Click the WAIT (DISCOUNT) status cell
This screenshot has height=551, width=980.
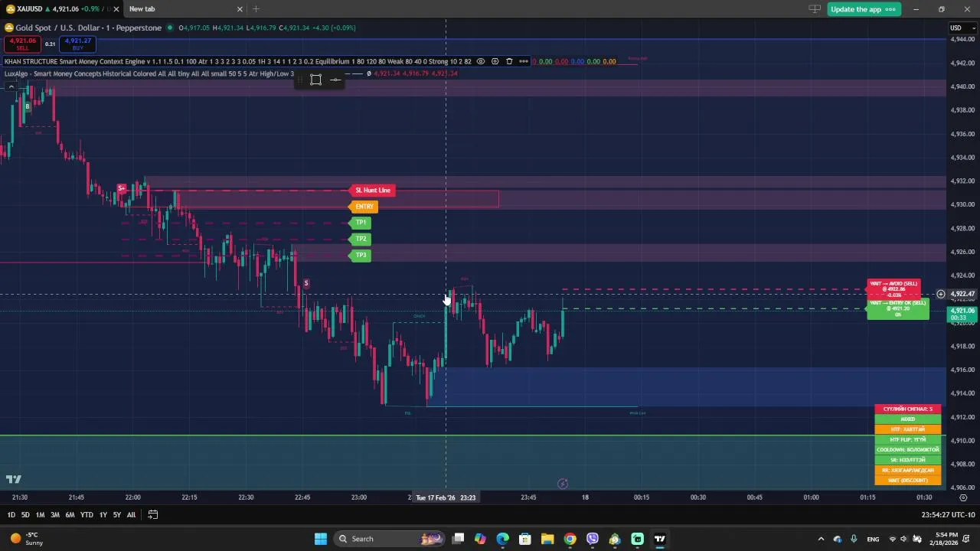click(x=908, y=481)
